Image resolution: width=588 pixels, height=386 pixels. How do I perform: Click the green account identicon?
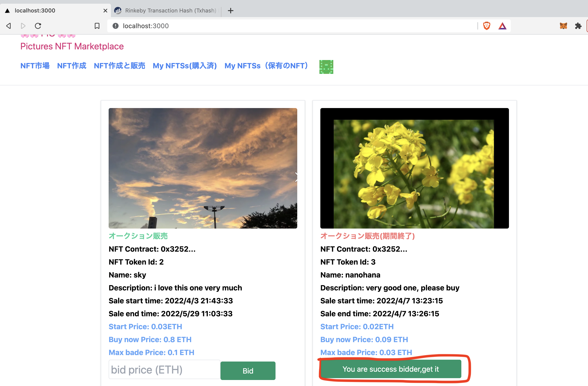click(x=326, y=67)
